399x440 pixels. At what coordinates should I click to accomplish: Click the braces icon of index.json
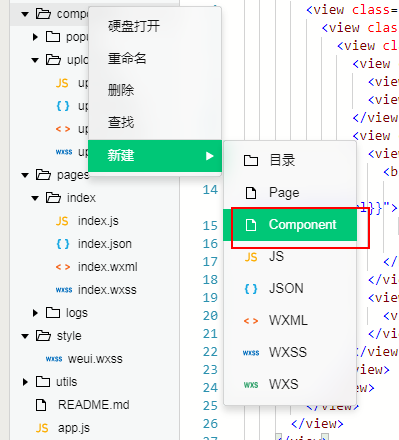click(x=63, y=244)
